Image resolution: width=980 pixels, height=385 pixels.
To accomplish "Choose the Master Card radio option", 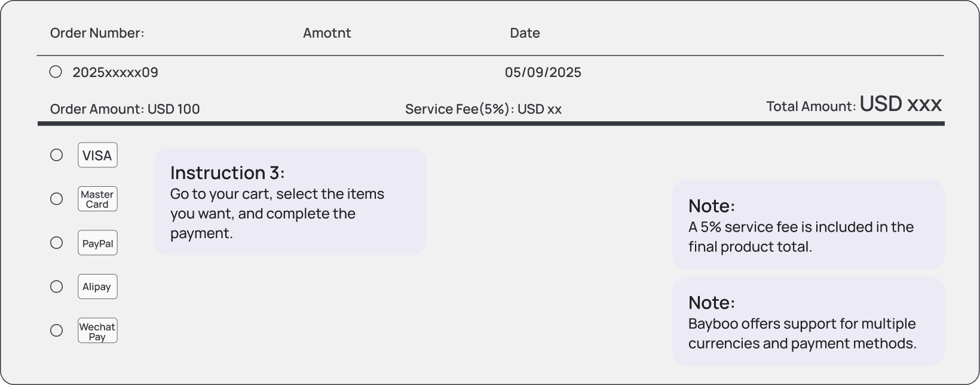I will pyautogui.click(x=57, y=199).
